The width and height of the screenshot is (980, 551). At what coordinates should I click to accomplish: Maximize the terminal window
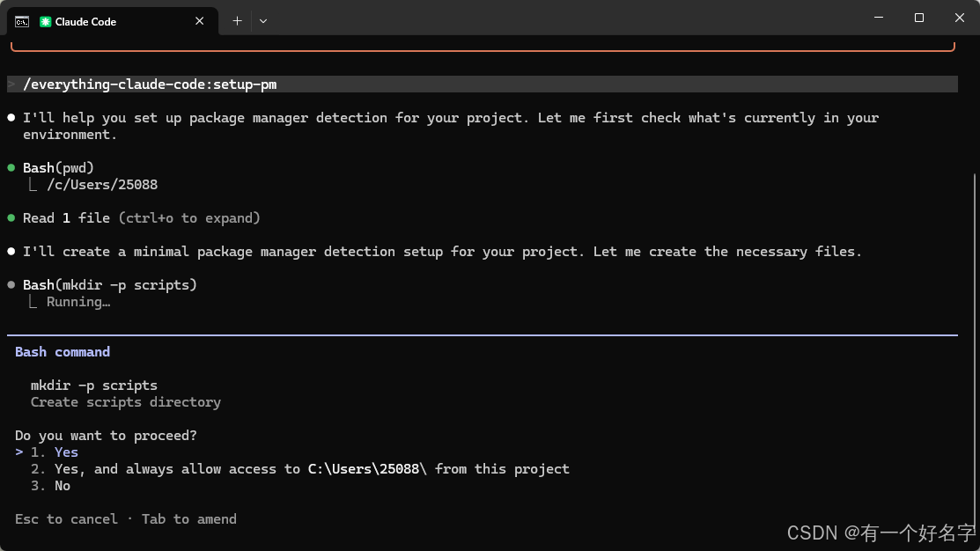click(x=918, y=18)
